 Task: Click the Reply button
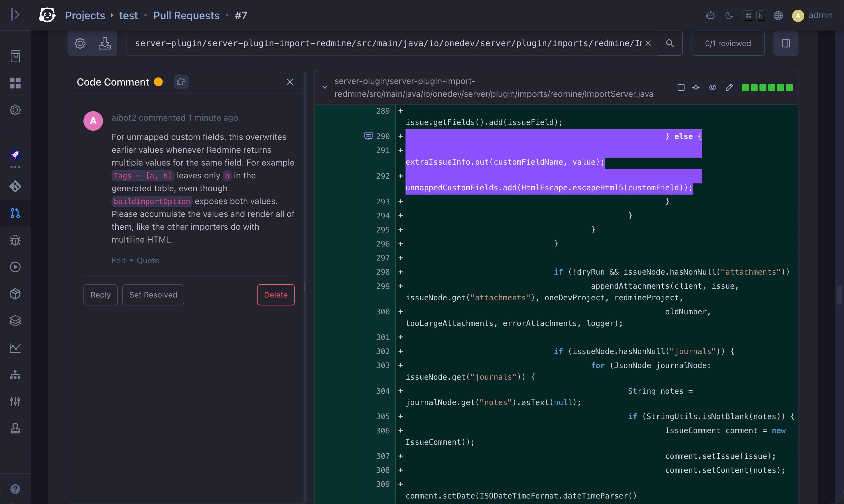pos(101,294)
